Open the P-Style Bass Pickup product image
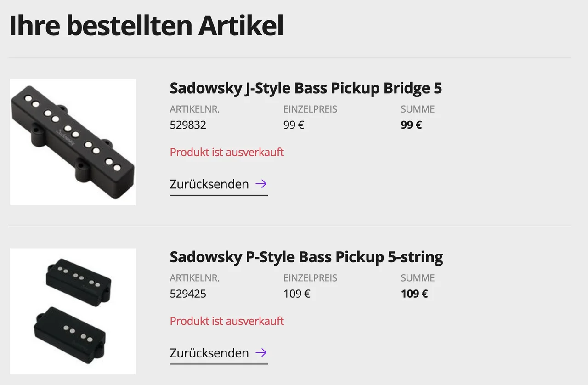Screen dimensions: 588x385 pos(73,311)
